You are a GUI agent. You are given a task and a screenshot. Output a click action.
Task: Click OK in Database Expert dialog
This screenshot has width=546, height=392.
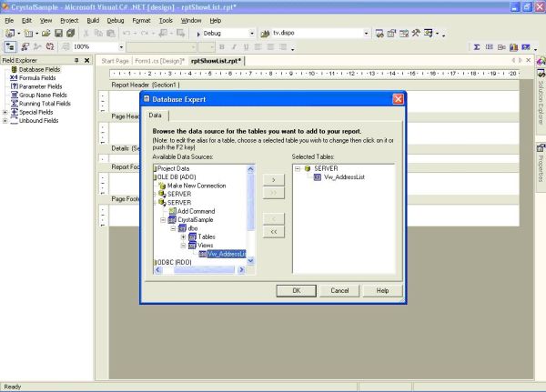point(297,291)
